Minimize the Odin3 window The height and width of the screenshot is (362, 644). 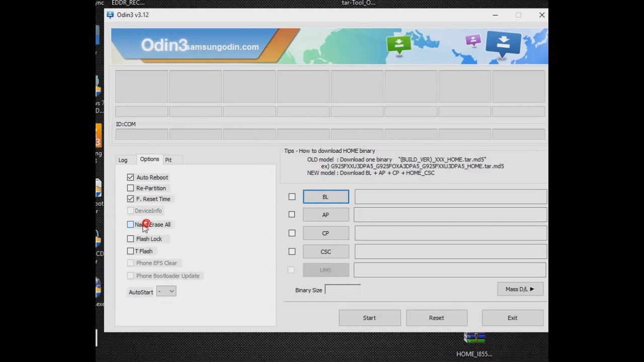point(495,15)
